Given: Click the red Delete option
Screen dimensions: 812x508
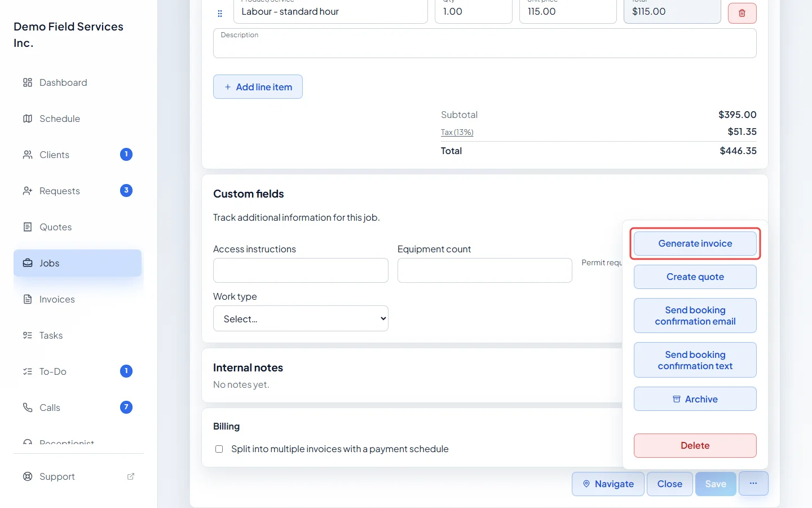Looking at the screenshot, I should [x=695, y=446].
